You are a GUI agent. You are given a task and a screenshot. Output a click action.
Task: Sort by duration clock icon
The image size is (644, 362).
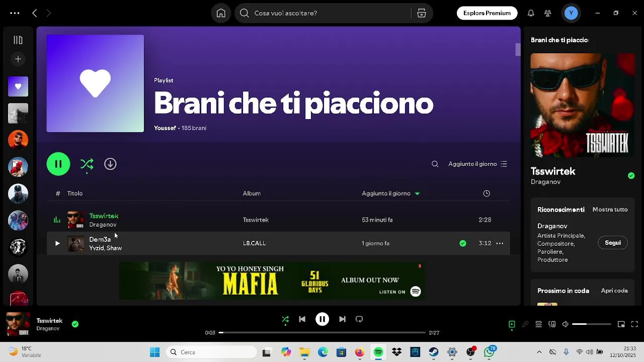487,194
